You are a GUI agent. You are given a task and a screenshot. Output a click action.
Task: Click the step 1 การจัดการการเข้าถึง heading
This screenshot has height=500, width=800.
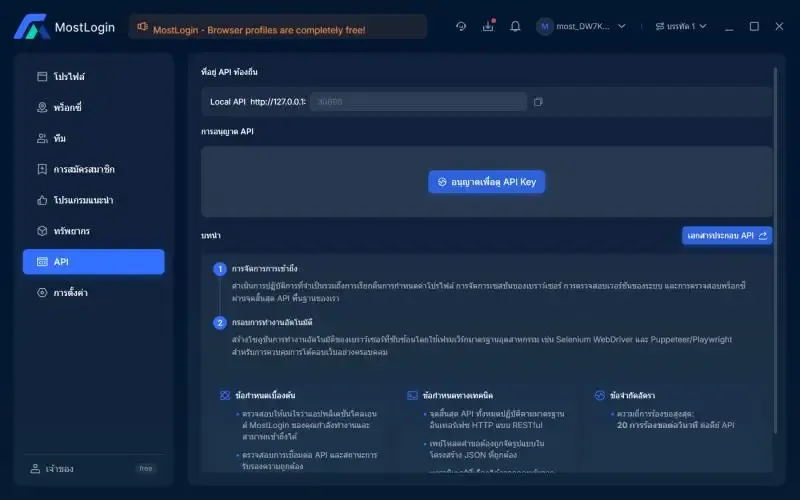[265, 269]
